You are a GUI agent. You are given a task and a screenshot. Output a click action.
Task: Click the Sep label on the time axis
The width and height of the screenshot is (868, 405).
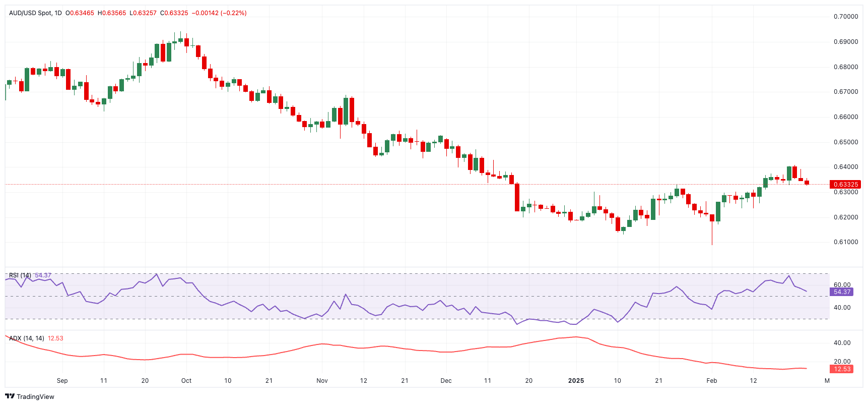point(62,381)
